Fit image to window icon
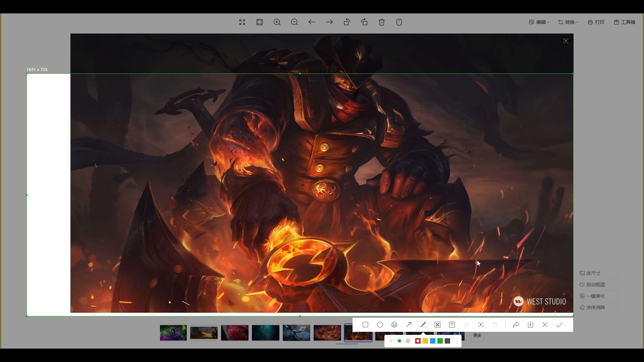The image size is (644, 362). (x=260, y=22)
